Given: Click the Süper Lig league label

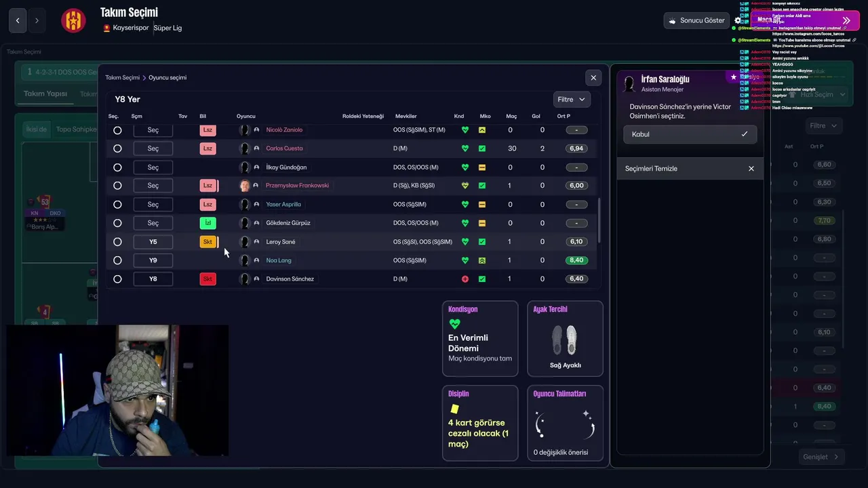Looking at the screenshot, I should 167,28.
